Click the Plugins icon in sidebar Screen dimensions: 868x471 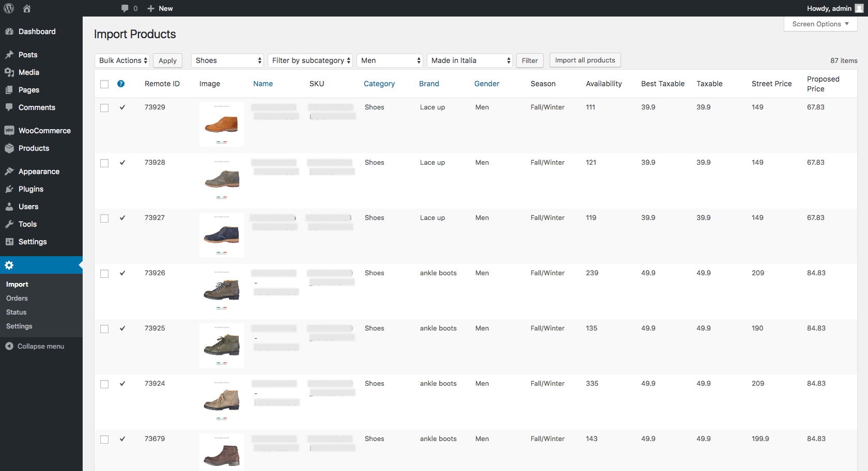click(x=10, y=189)
